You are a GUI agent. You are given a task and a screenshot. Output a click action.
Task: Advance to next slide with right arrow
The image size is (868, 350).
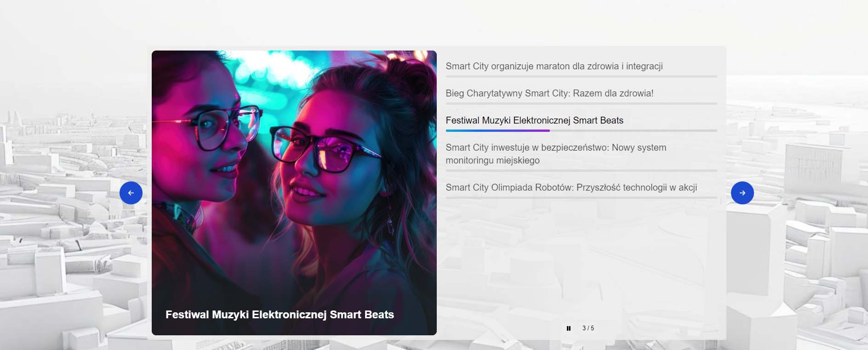742,193
